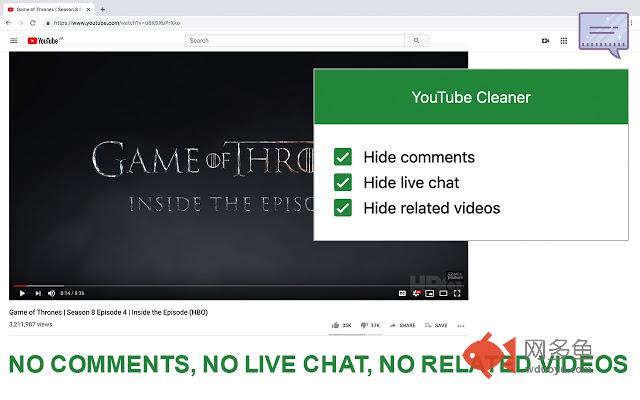Uncheck Hide comments checkbox
The height and width of the screenshot is (400, 640).
pos(342,157)
